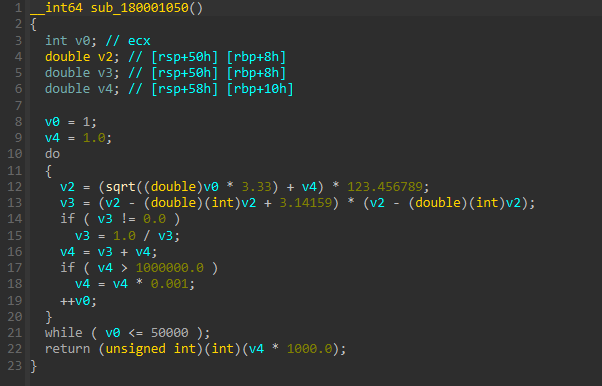Click 'v3 != 0.0' condition

(132, 219)
